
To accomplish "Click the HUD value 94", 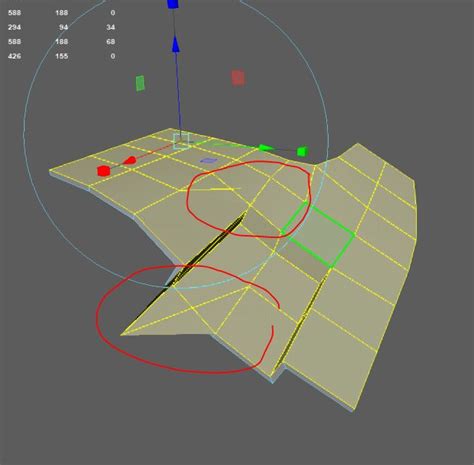I will point(64,27).
